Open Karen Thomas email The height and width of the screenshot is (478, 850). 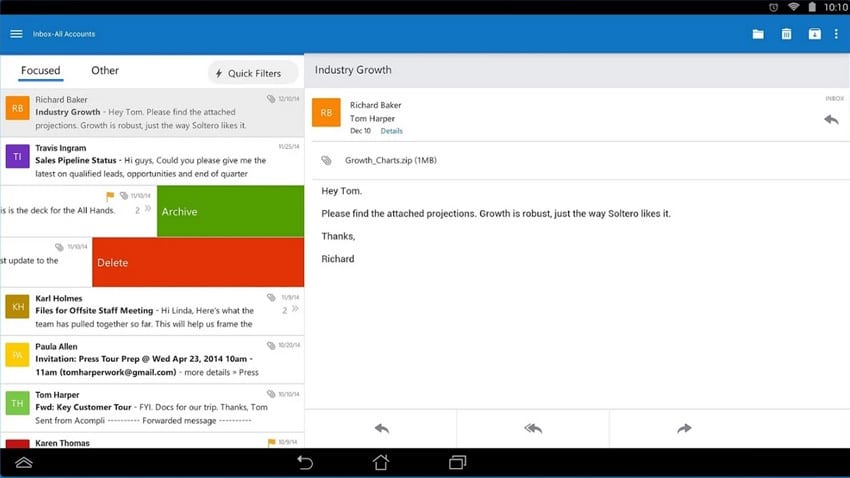(152, 441)
